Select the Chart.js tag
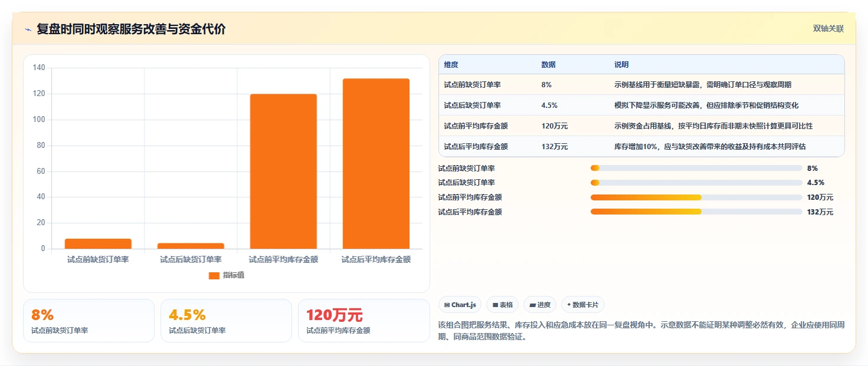Image resolution: width=868 pixels, height=366 pixels. (x=460, y=305)
